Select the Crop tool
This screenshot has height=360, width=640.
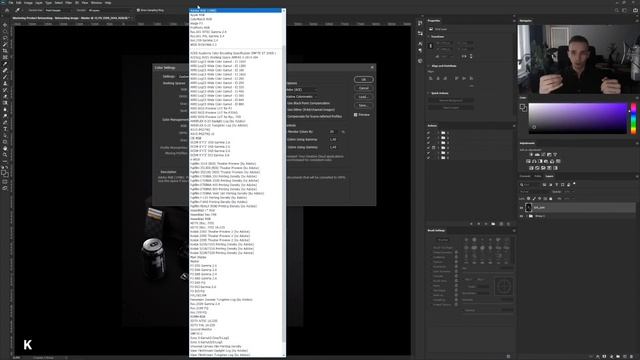click(x=5, y=51)
